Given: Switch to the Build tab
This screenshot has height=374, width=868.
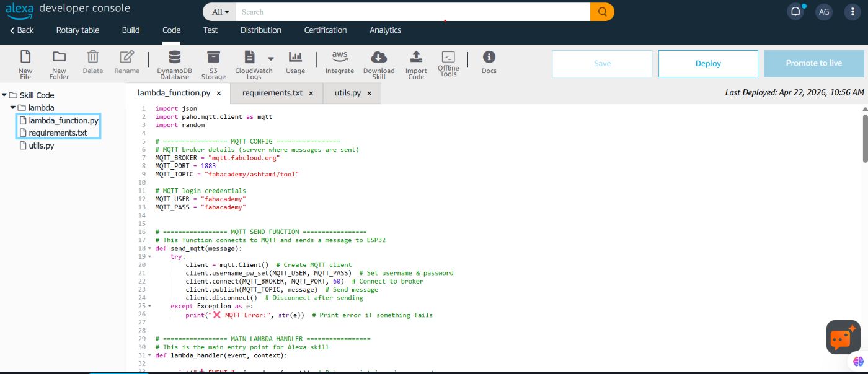Looking at the screenshot, I should pyautogui.click(x=131, y=30).
